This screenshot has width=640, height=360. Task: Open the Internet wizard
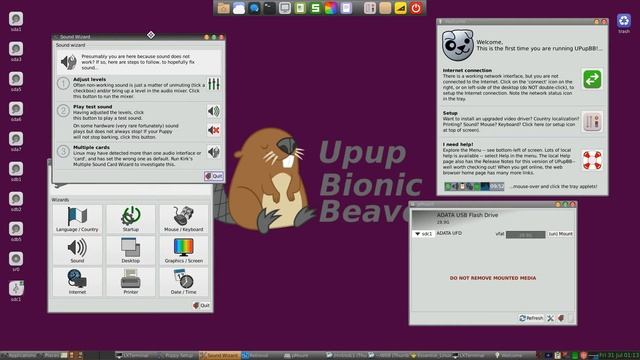77,282
